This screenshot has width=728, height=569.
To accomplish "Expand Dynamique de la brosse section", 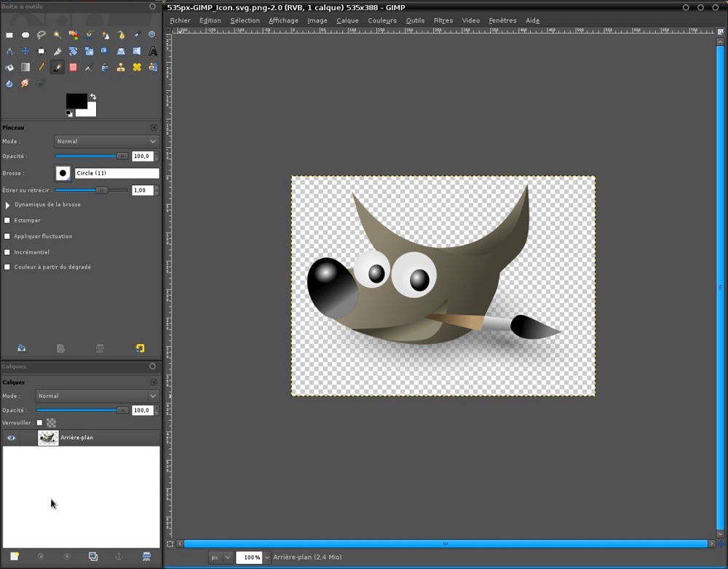I will (7, 205).
